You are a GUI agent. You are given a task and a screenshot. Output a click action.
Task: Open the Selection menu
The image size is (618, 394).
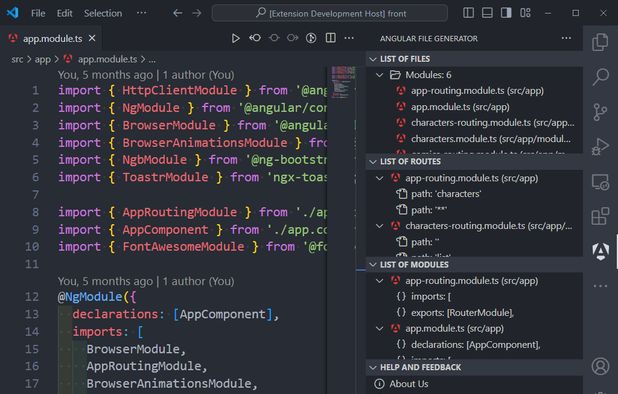[103, 13]
